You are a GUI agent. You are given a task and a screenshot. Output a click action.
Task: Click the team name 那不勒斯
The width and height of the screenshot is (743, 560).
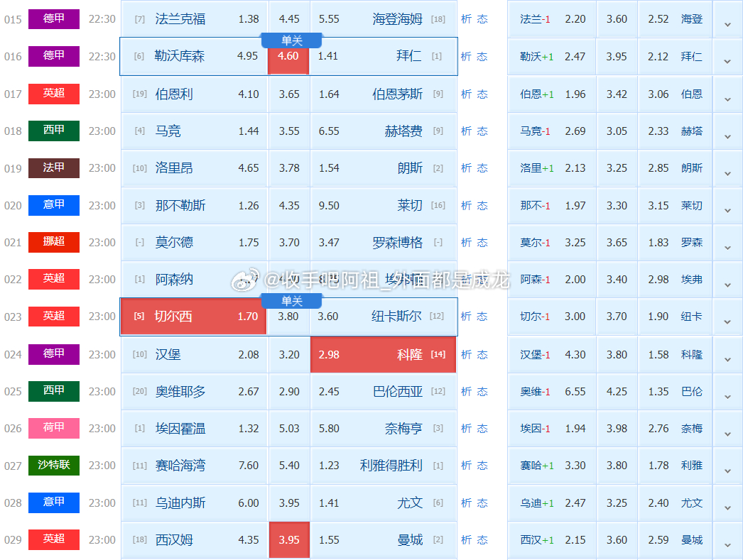[180, 205]
